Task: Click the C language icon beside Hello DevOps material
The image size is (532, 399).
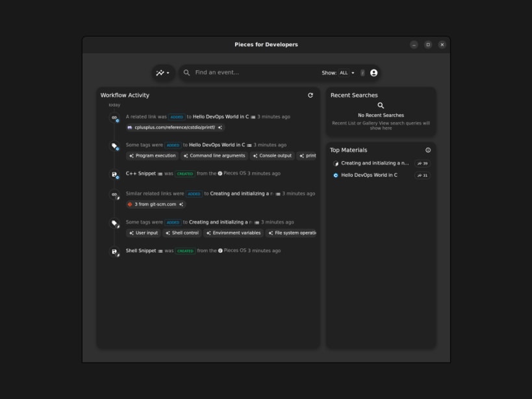Action: (336, 175)
